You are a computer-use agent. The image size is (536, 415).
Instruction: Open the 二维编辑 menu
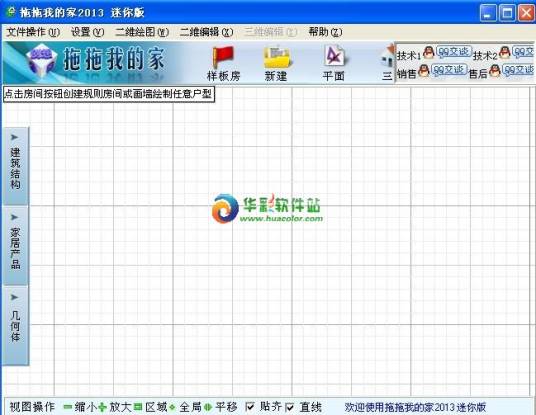(206, 32)
